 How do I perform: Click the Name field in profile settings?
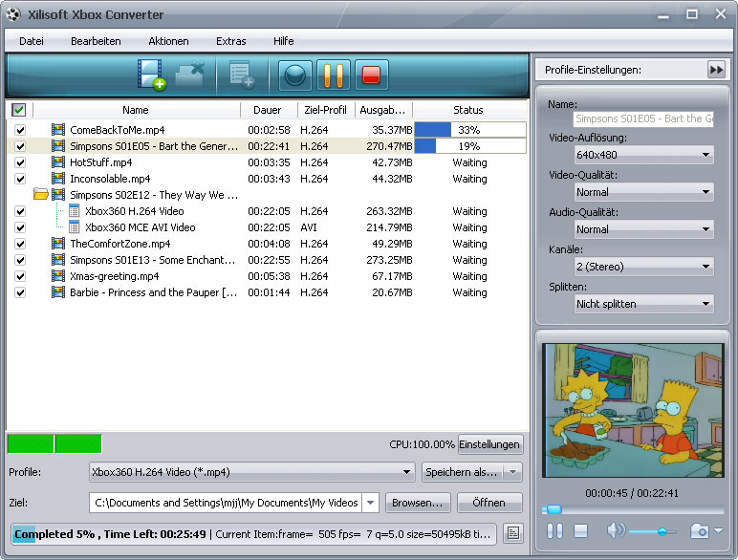click(x=643, y=118)
